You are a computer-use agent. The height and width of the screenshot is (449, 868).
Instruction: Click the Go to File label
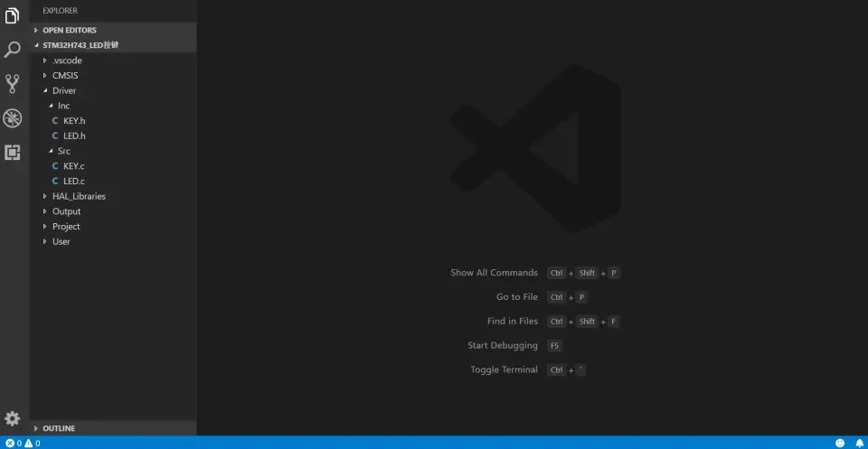pyautogui.click(x=517, y=297)
